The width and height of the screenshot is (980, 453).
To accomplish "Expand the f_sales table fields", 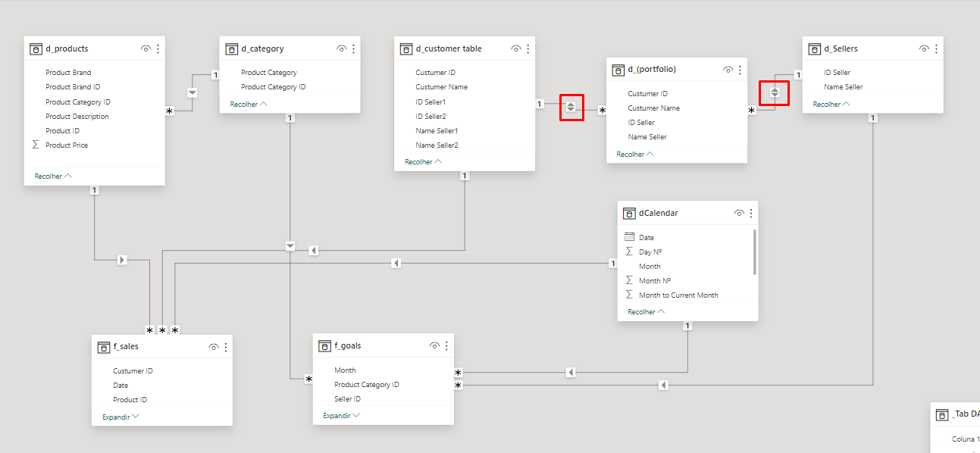I will coord(121,417).
